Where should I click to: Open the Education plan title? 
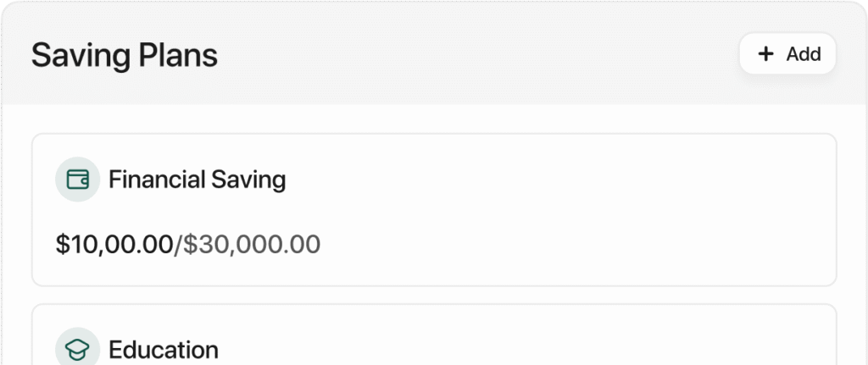coord(164,350)
